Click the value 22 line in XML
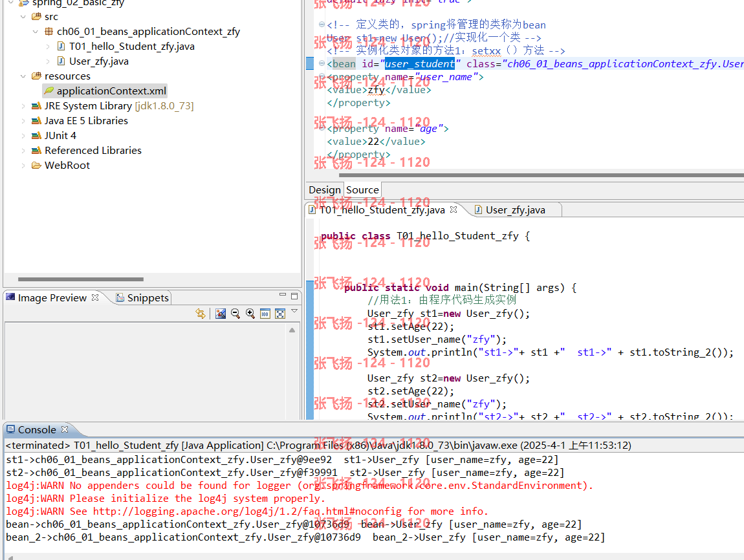The height and width of the screenshot is (560, 744). [x=376, y=142]
